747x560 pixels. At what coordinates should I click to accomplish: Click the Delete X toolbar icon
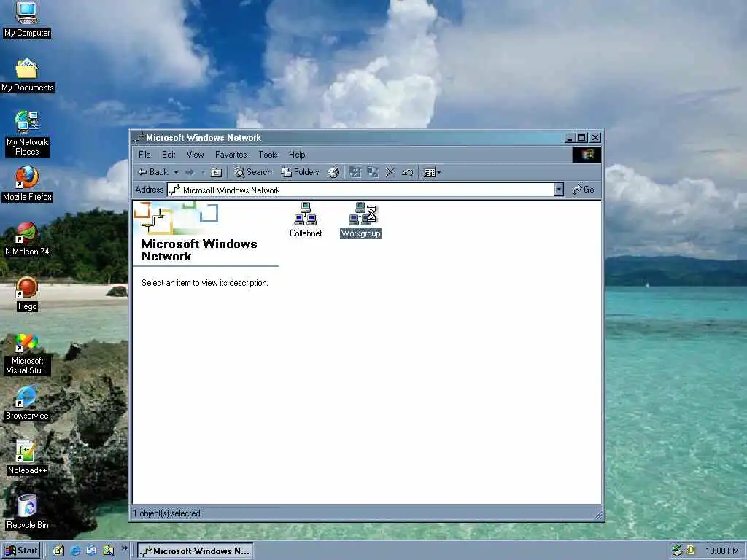pos(390,172)
